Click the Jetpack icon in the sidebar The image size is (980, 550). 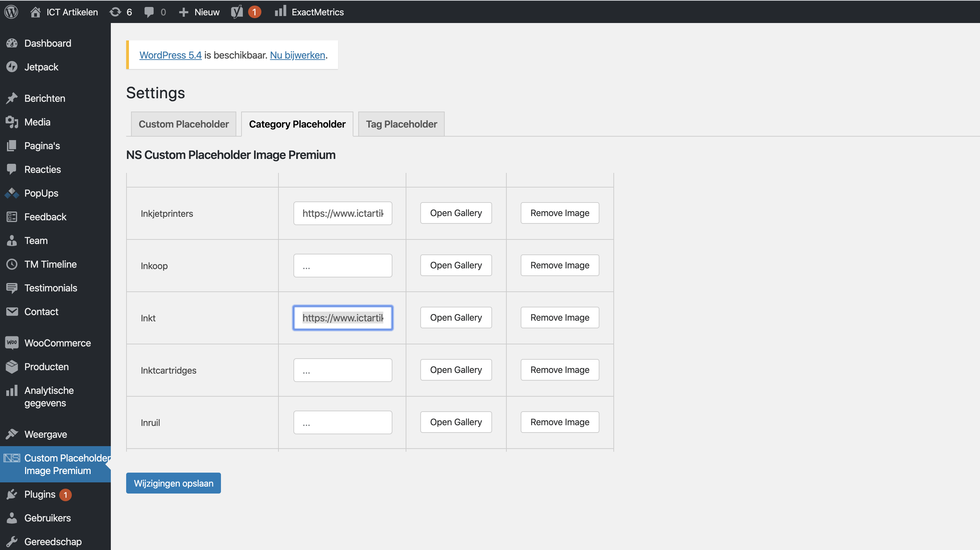coord(12,67)
